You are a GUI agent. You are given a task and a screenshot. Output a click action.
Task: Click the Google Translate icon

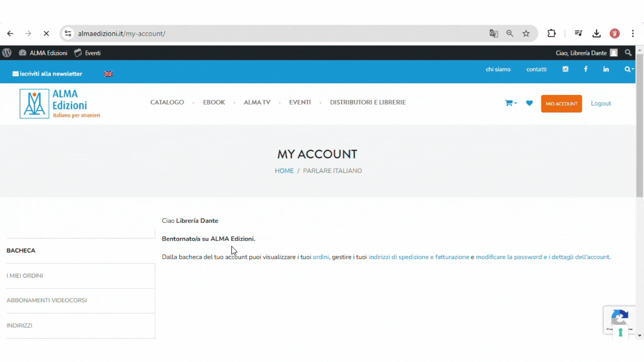pyautogui.click(x=494, y=34)
